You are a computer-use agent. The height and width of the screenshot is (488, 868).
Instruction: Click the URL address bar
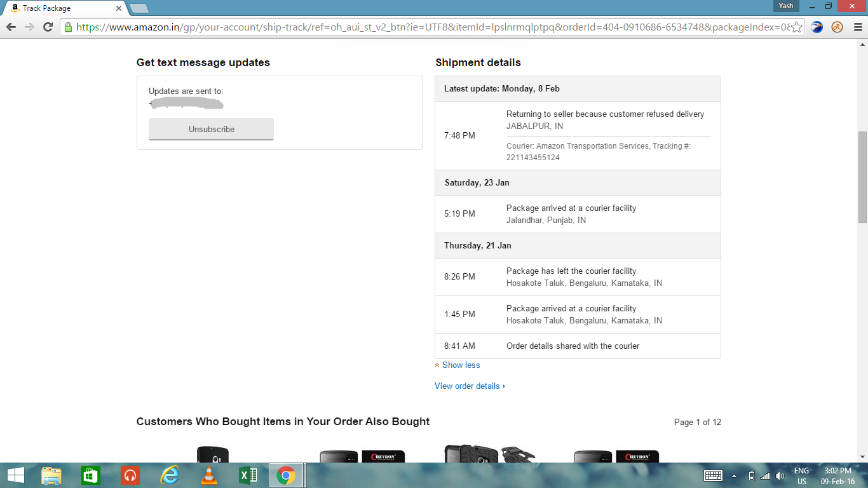(432, 27)
